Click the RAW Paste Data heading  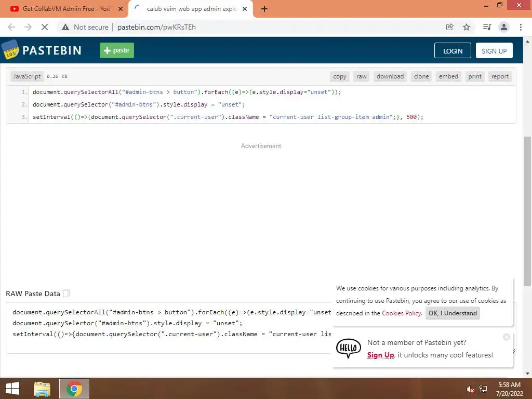33,294
